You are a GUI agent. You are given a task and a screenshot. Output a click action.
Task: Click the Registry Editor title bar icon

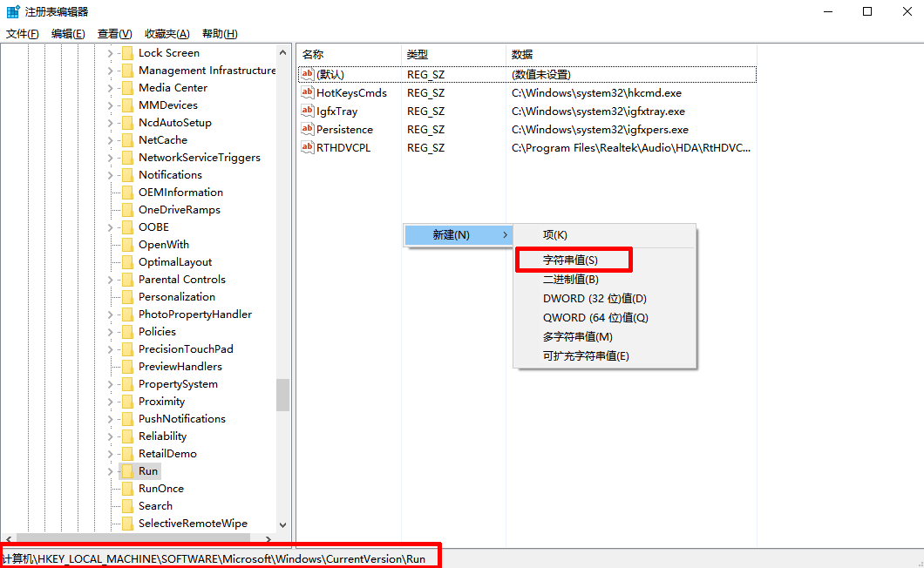pos(12,11)
